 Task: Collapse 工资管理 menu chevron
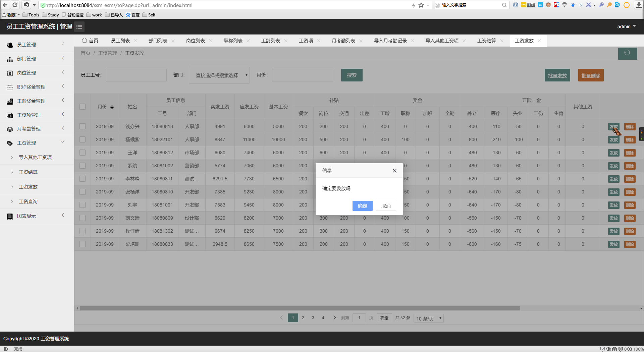click(63, 142)
